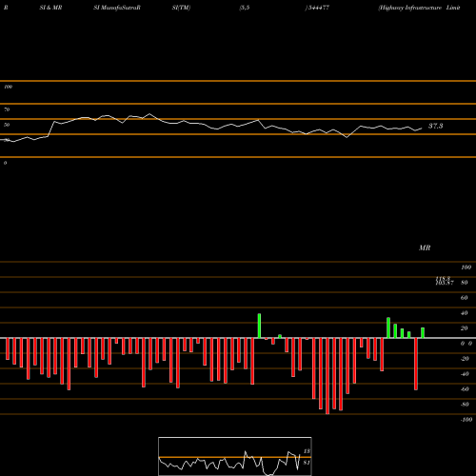Click the 'SI & MR' header label

[x=50, y=8]
